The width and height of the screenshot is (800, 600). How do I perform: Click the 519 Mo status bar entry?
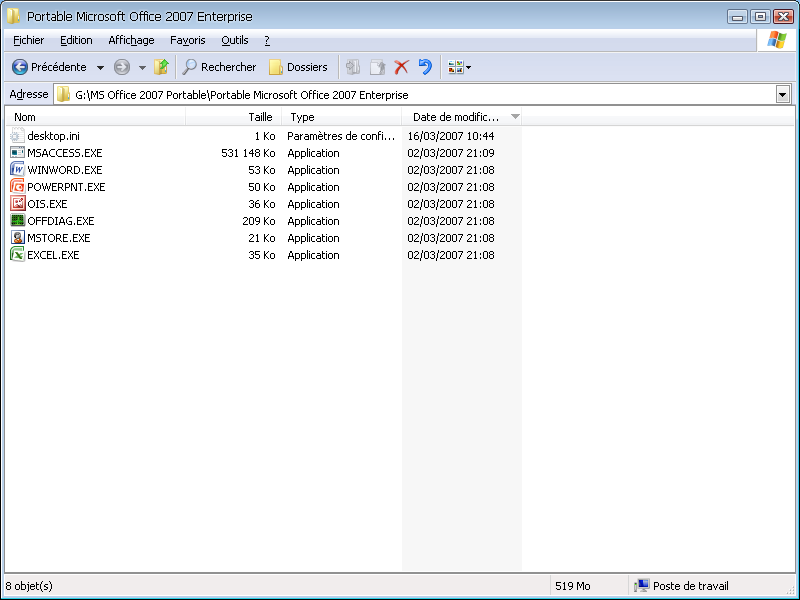(x=572, y=586)
